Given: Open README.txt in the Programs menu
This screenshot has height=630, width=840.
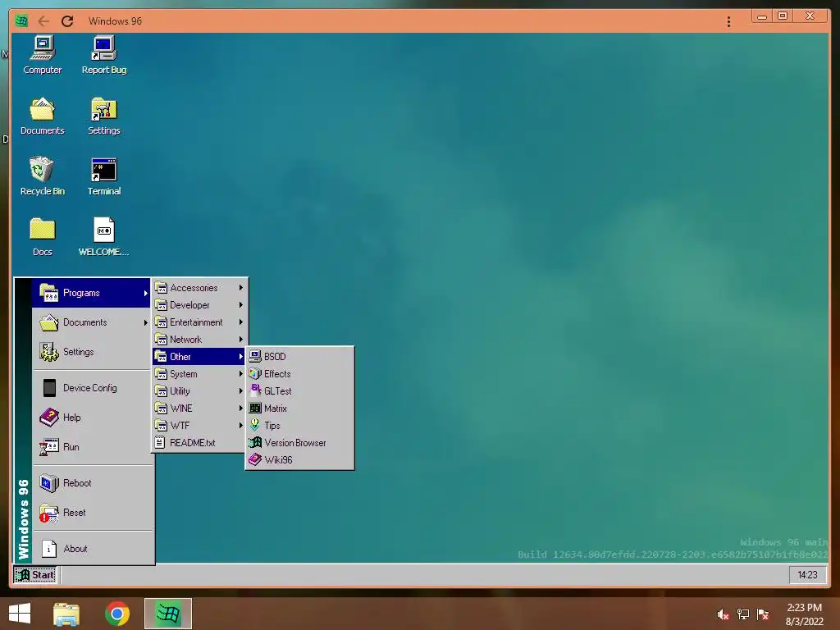Looking at the screenshot, I should [199, 442].
